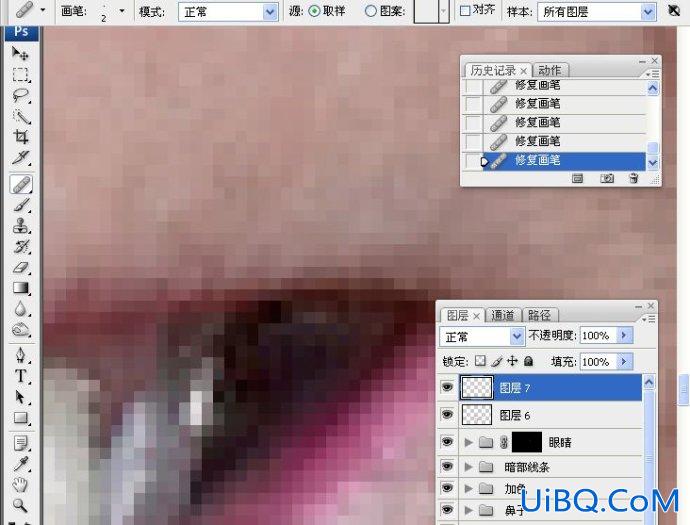Expand the 眼睛 layer group
690x525 pixels.
coord(469,442)
